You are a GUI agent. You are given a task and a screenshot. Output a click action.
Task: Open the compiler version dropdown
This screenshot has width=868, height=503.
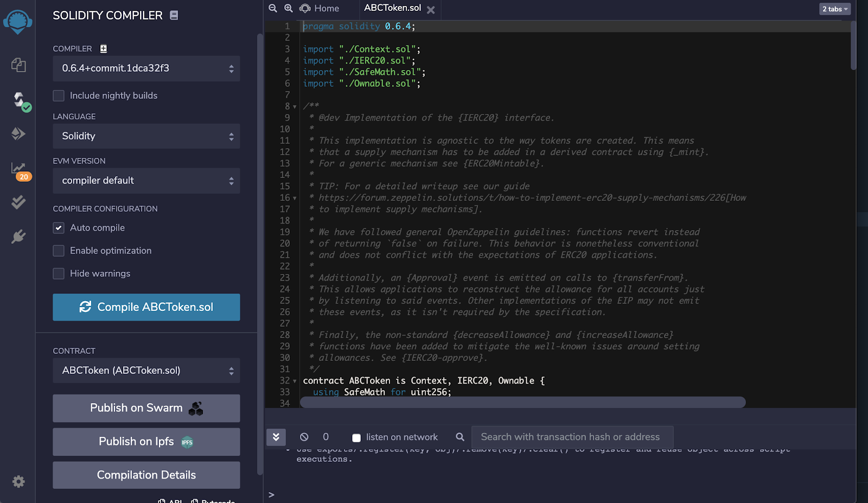tap(146, 68)
